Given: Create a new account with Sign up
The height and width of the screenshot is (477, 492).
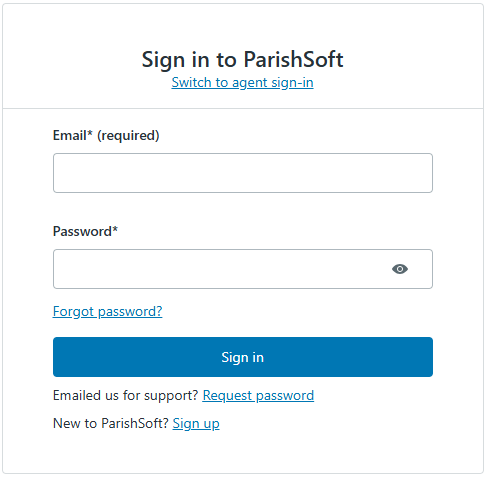Looking at the screenshot, I should pyautogui.click(x=196, y=424).
